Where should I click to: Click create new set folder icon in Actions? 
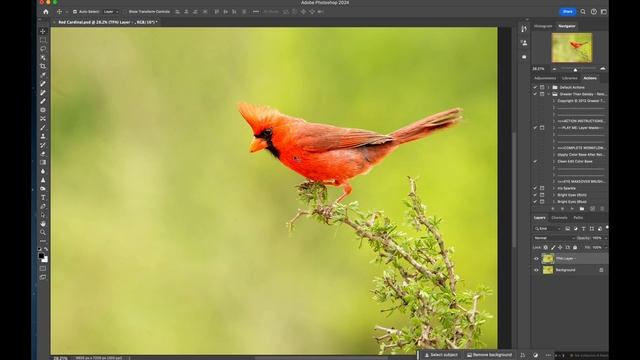coord(582,209)
